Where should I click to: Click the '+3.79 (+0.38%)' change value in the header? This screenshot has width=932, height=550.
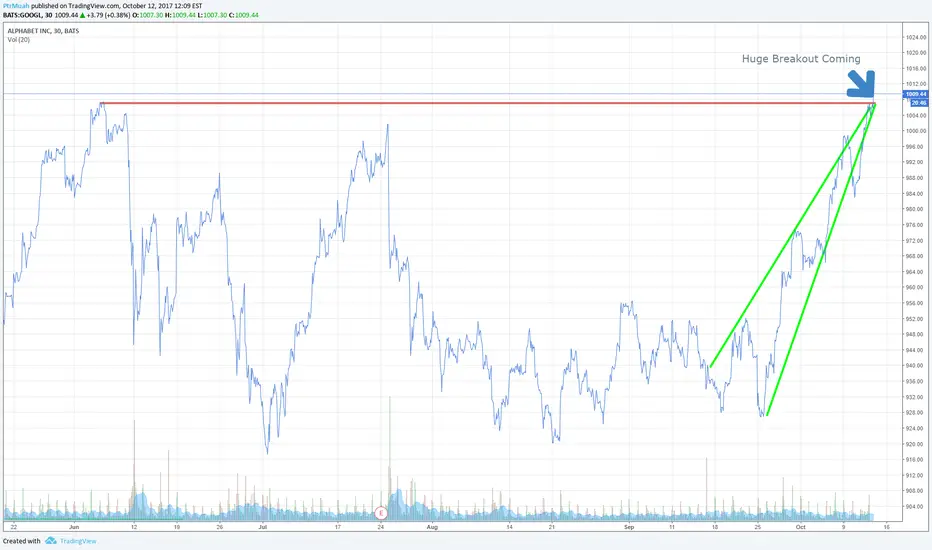109,15
